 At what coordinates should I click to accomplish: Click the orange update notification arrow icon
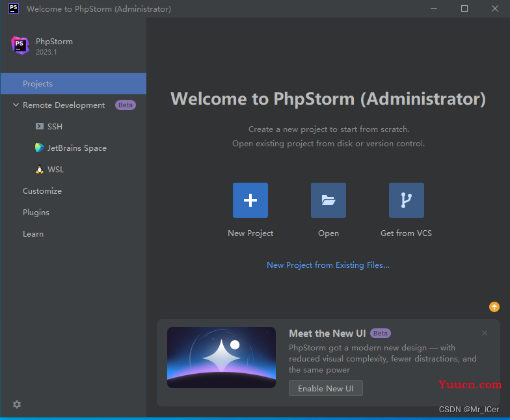coord(494,307)
